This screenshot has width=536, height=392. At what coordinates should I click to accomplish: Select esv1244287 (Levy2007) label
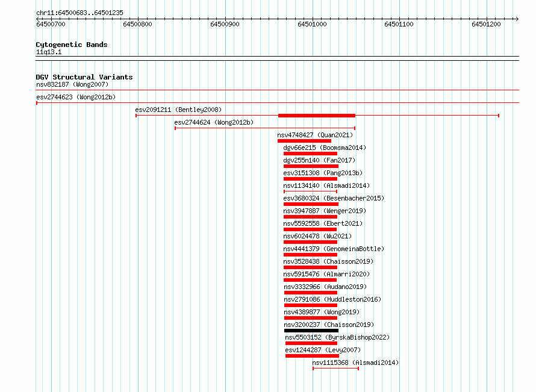click(323, 350)
